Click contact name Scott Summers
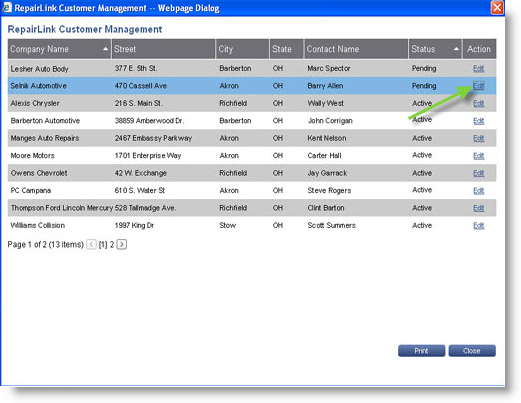521x403 pixels. pyautogui.click(x=331, y=225)
